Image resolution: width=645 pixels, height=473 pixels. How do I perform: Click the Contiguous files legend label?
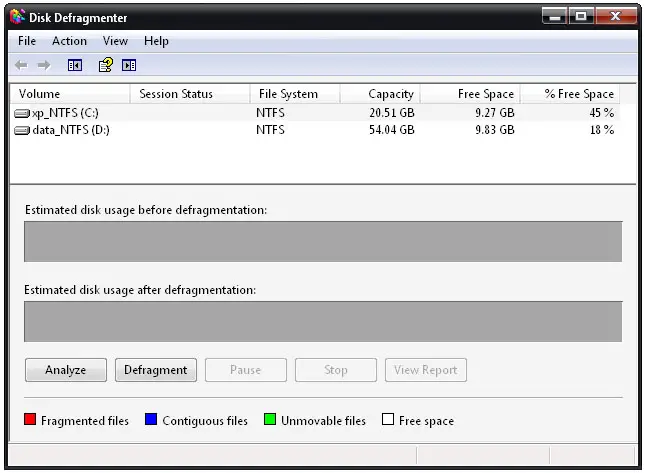(205, 421)
